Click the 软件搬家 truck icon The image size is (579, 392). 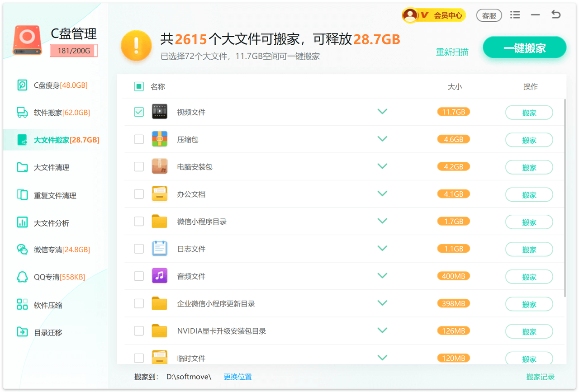pos(22,112)
